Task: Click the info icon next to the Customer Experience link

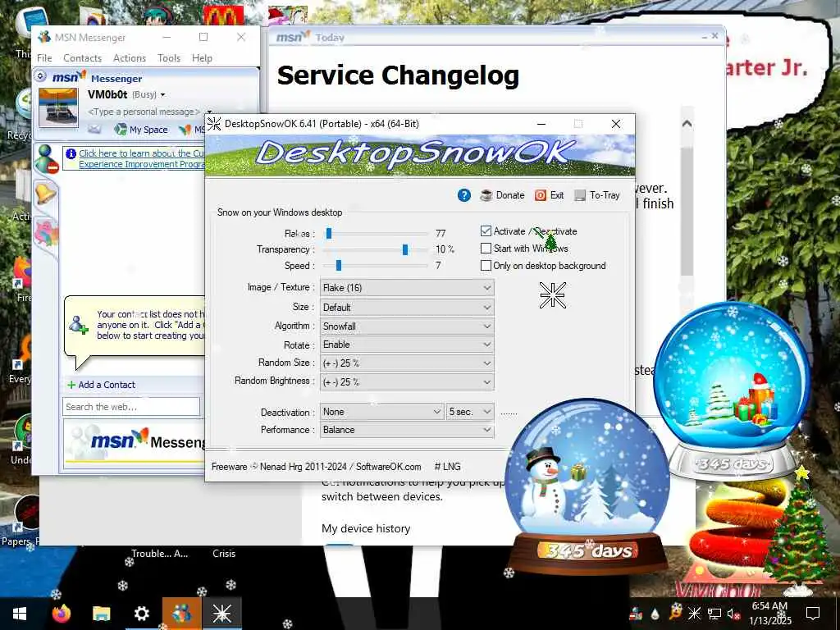Action: click(x=71, y=153)
